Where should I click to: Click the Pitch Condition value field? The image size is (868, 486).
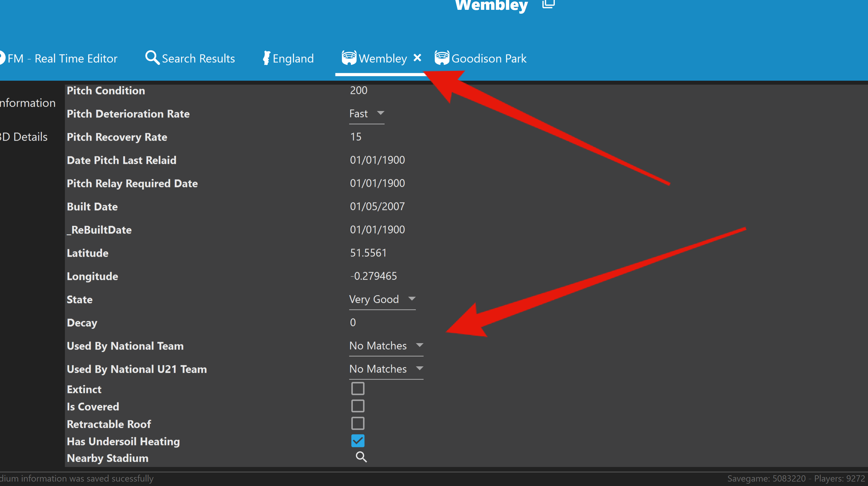358,90
